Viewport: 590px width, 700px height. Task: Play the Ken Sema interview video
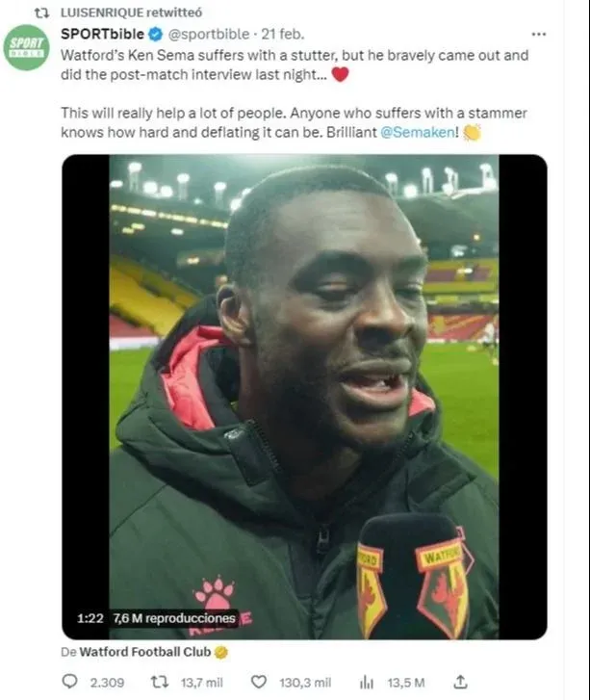304,397
